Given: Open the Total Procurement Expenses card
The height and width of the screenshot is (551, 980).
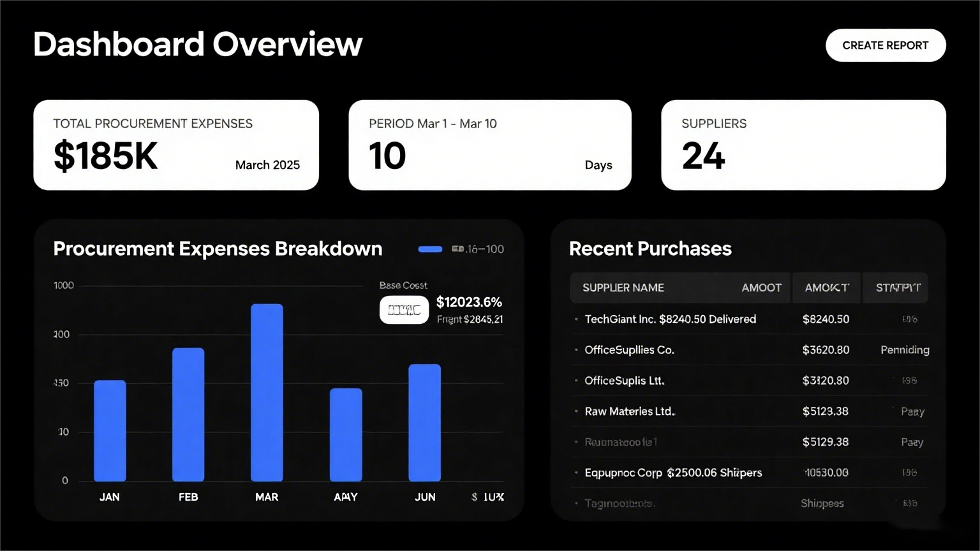Looking at the screenshot, I should point(176,145).
